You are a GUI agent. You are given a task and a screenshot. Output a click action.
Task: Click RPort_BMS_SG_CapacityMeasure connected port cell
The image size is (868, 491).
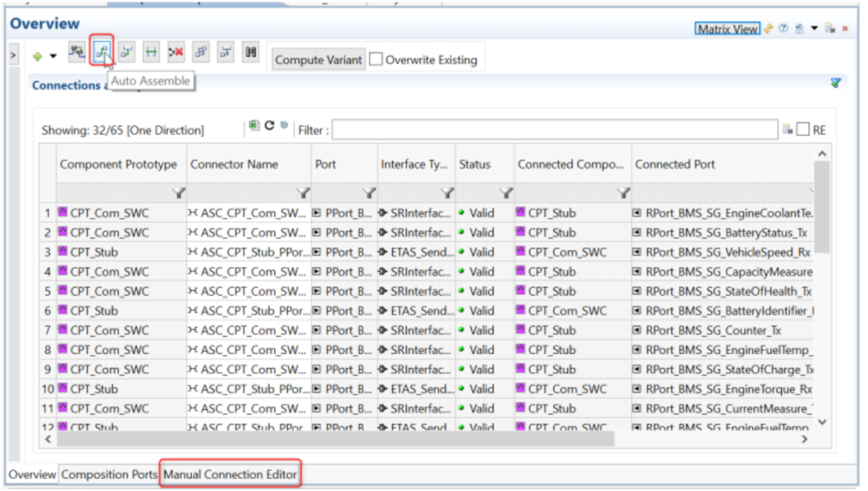click(x=723, y=272)
